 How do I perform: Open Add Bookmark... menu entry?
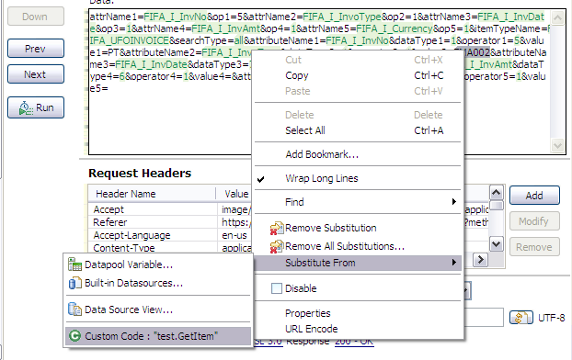(359, 154)
